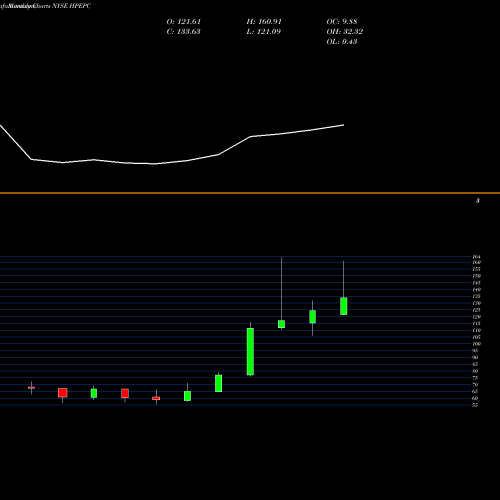
Task: Click the long upper wick reaching 164
Action: click(281, 289)
